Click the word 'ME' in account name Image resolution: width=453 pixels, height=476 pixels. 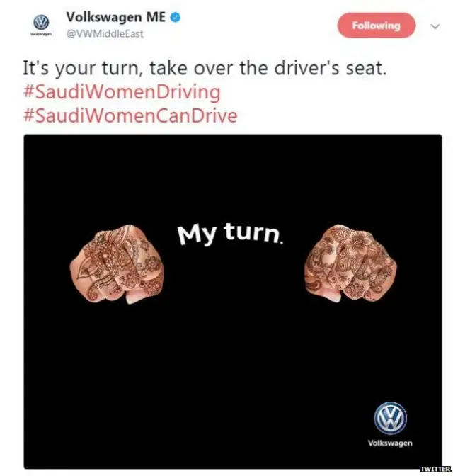click(x=156, y=17)
